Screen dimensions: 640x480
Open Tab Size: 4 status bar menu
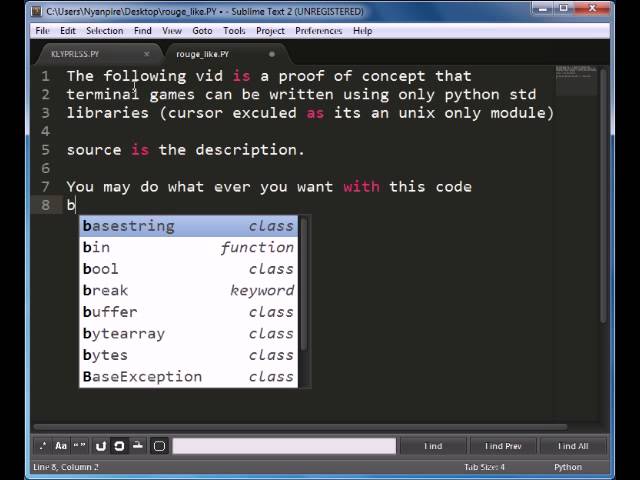click(x=484, y=467)
